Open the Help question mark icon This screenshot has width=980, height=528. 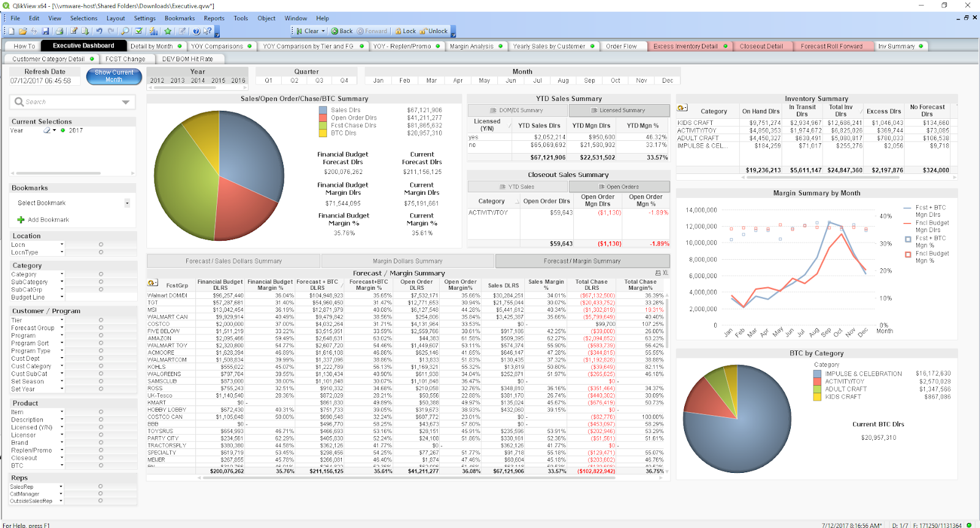pos(196,31)
